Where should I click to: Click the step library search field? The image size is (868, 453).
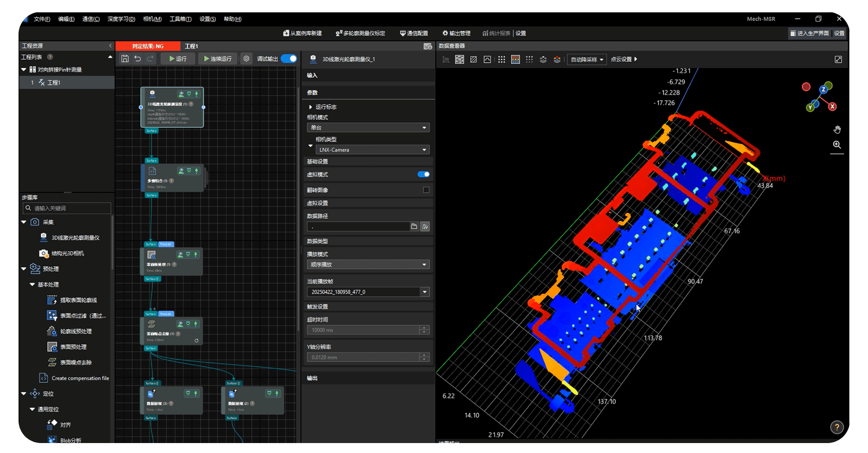tap(68, 208)
